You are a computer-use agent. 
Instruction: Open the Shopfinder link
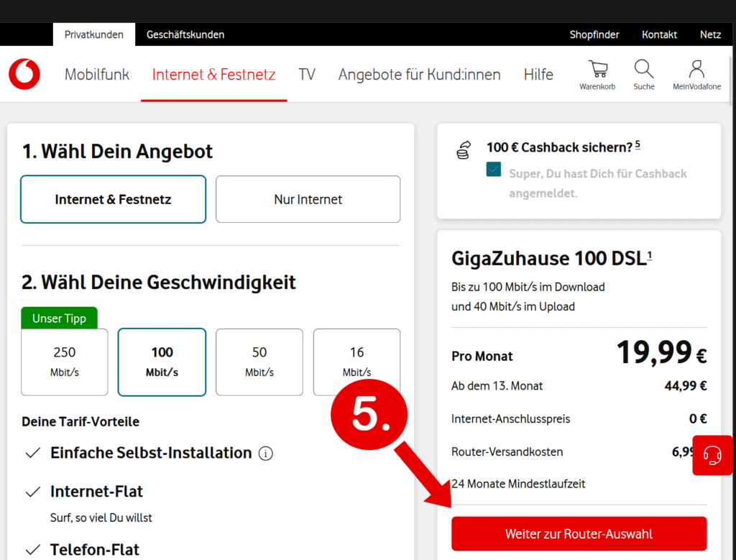point(594,35)
